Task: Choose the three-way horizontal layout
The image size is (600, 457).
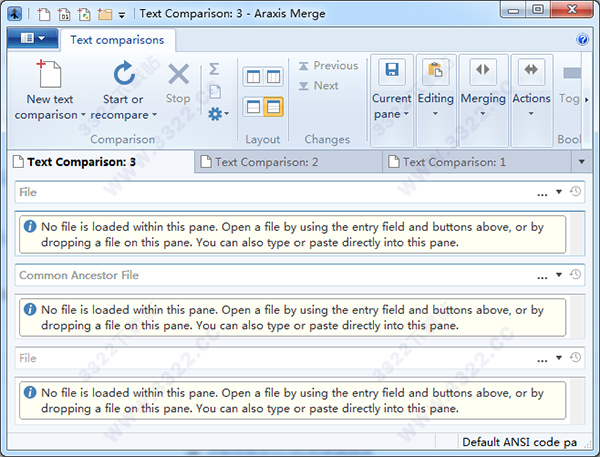Action: (x=274, y=106)
